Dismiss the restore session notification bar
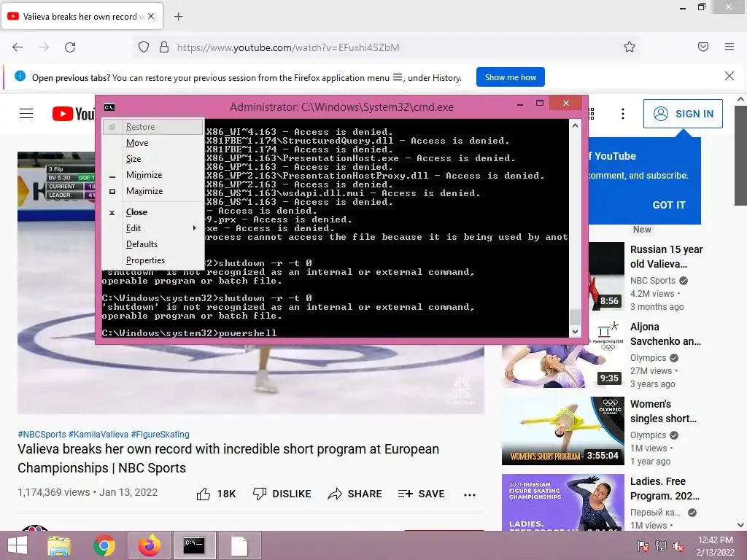This screenshot has height=560, width=747. [729, 76]
